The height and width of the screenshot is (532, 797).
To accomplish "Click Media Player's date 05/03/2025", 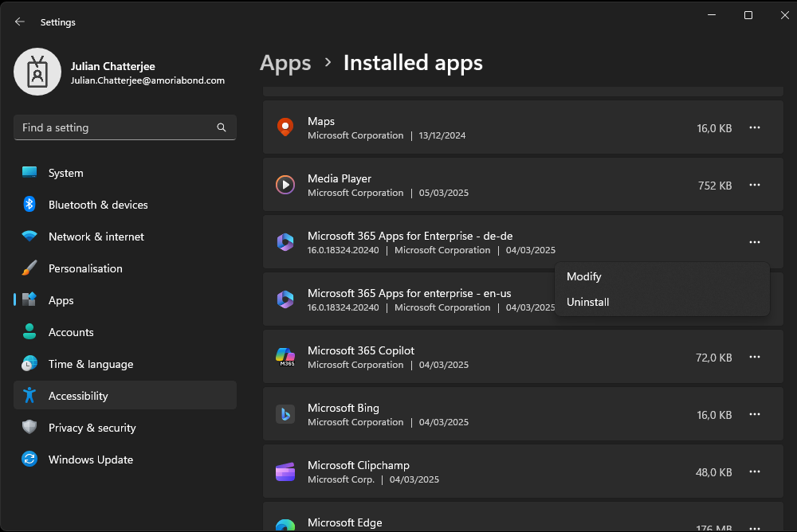I will point(444,193).
